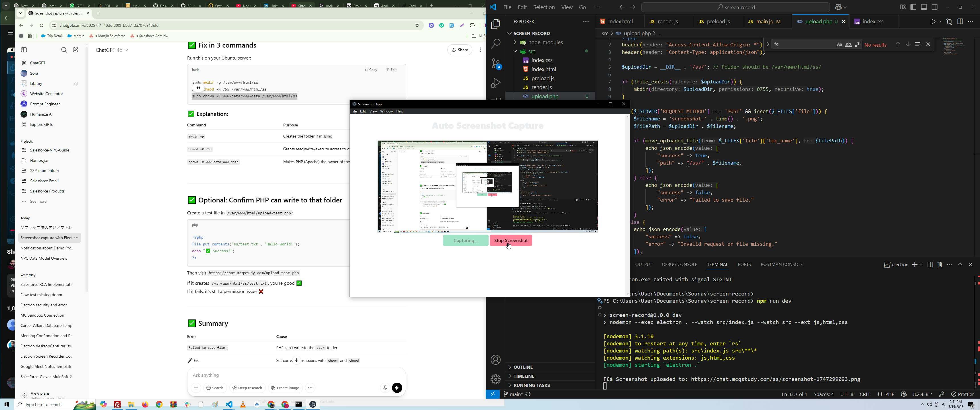
Task: Start new chat in ChatGPT sidebar
Action: coord(76,50)
